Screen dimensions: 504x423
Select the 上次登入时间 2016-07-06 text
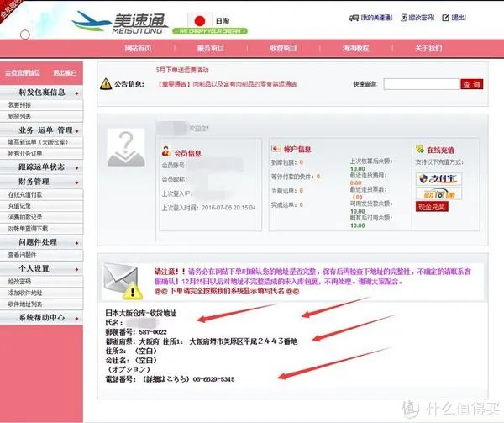(208, 208)
